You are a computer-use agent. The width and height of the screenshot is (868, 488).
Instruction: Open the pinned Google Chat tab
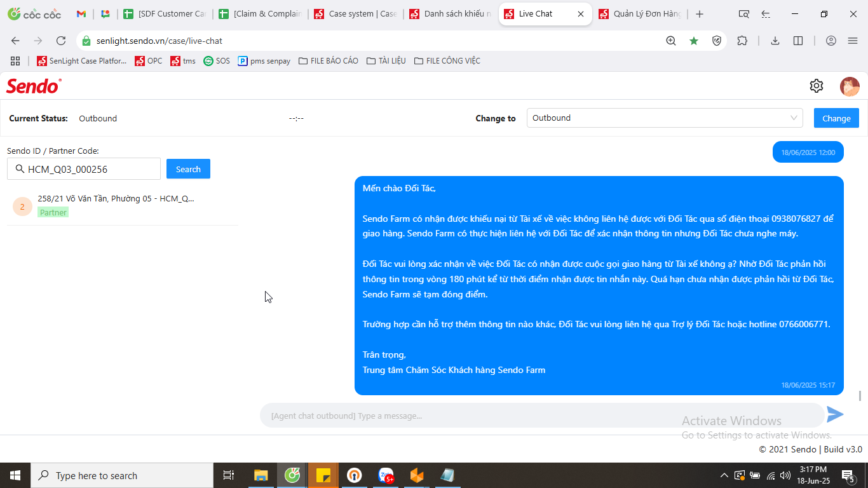click(105, 14)
